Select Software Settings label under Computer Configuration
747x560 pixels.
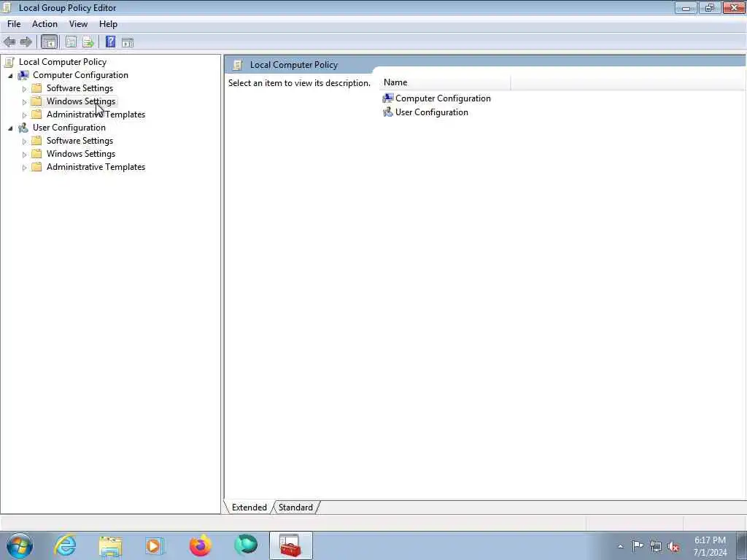(x=80, y=88)
